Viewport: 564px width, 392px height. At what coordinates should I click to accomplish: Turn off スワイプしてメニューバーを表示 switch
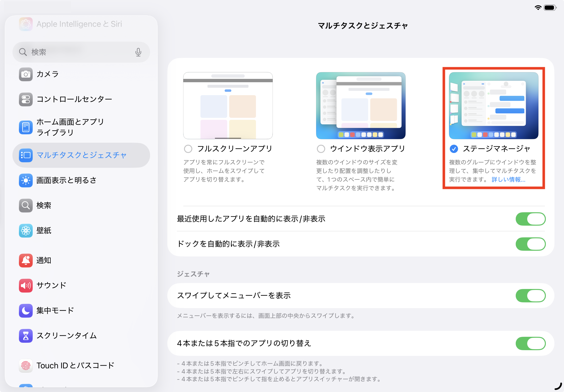pos(530,295)
